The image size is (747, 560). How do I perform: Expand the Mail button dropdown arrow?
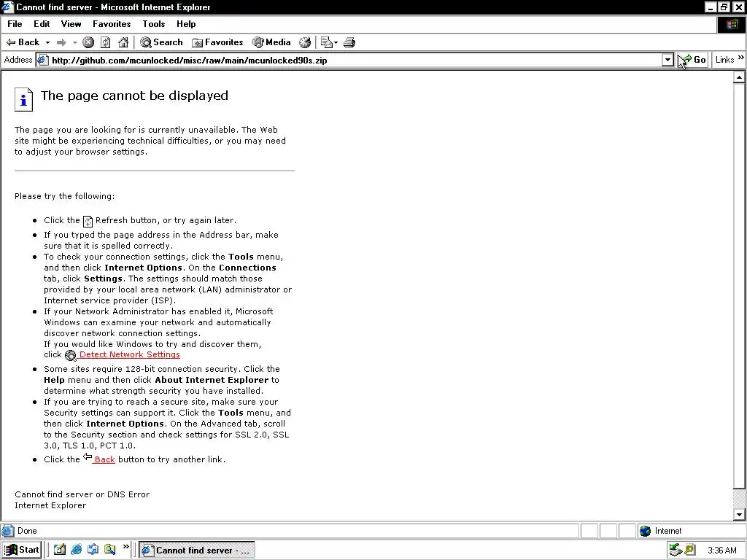(336, 43)
